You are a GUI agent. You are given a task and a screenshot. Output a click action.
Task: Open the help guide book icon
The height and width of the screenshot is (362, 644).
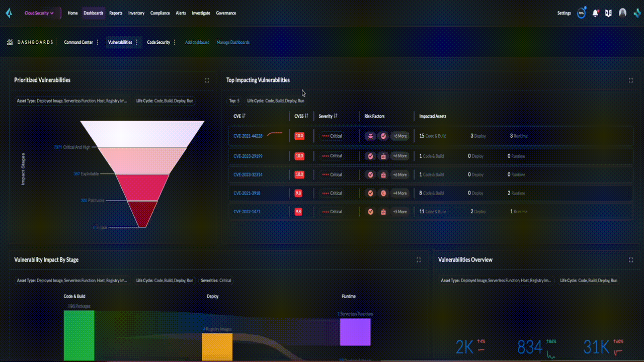point(608,13)
